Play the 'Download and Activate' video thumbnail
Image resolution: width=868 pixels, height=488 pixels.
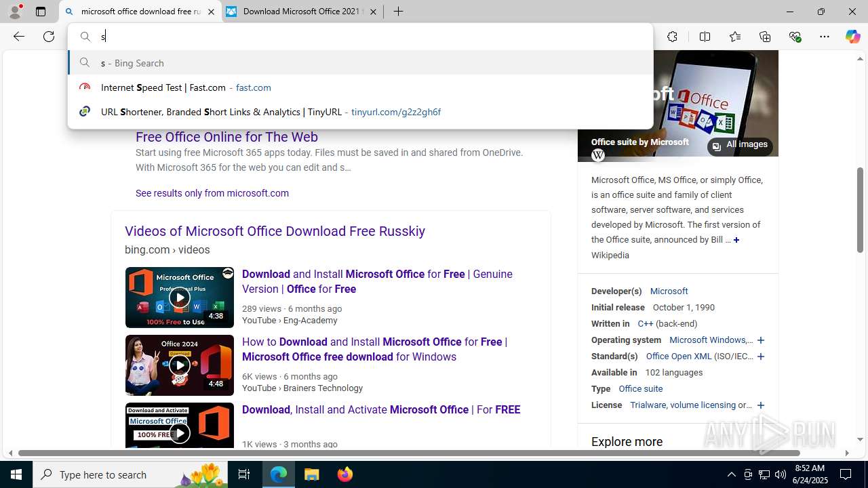pyautogui.click(x=179, y=426)
